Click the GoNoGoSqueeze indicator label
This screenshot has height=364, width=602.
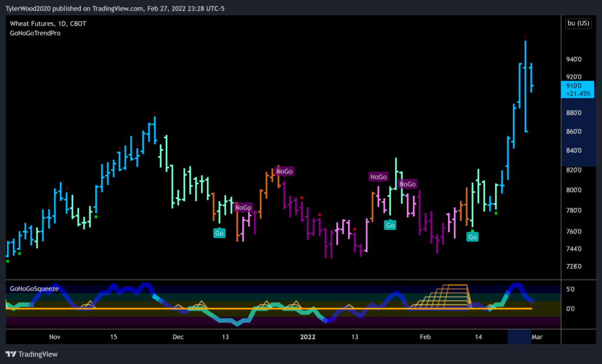point(34,289)
